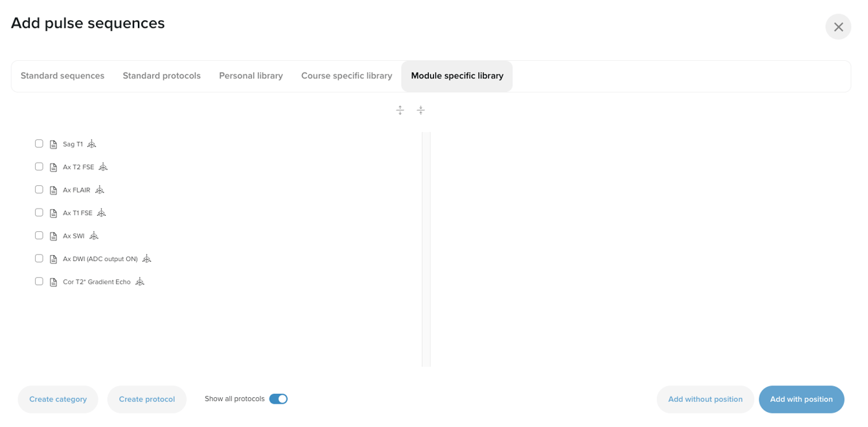Screen dimensions: 868x427
Task: Check the Ax T2 FSE checkbox
Action: [39, 167]
